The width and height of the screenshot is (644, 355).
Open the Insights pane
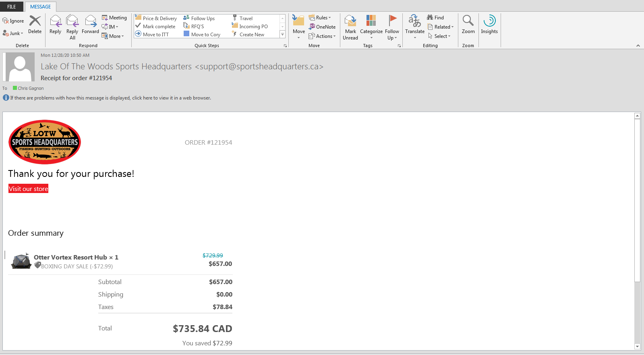coord(489,25)
